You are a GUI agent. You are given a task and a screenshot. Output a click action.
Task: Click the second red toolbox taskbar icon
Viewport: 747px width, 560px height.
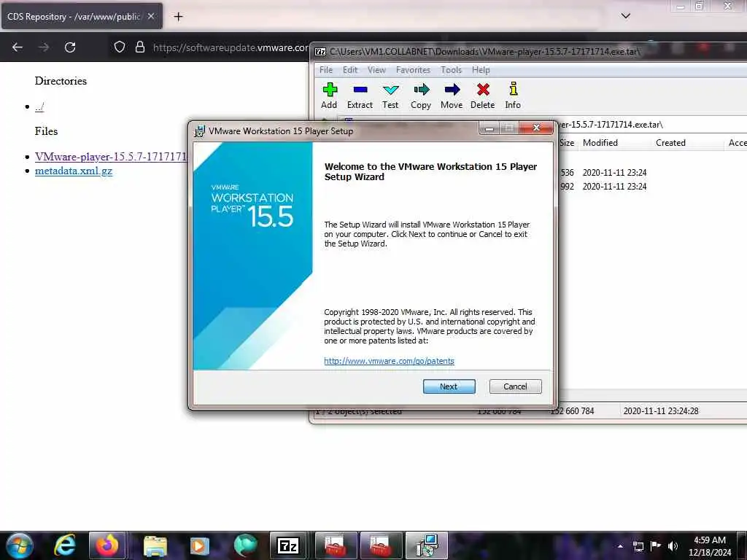[x=381, y=545]
